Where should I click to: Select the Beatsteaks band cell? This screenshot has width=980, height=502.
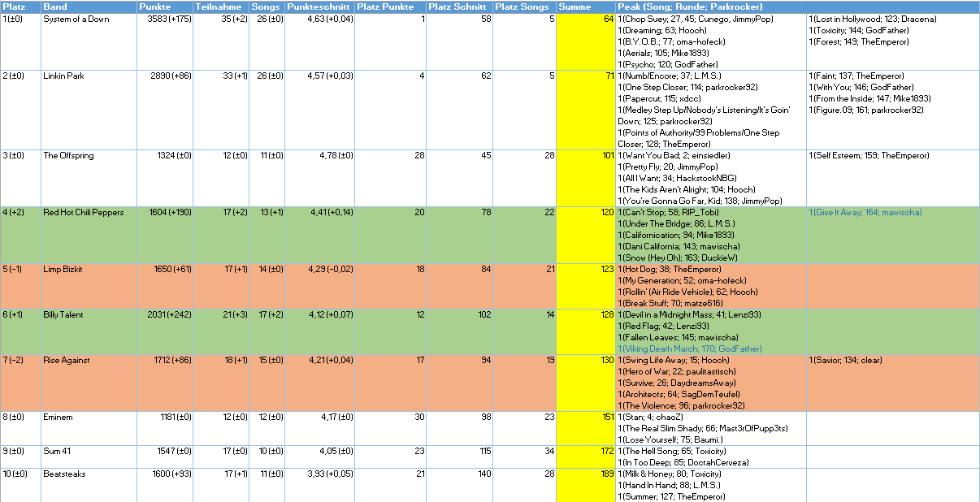pyautogui.click(x=89, y=485)
